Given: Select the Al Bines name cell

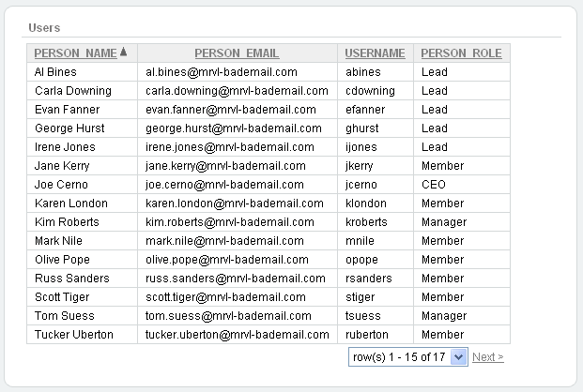Looking at the screenshot, I should pyautogui.click(x=55, y=71).
